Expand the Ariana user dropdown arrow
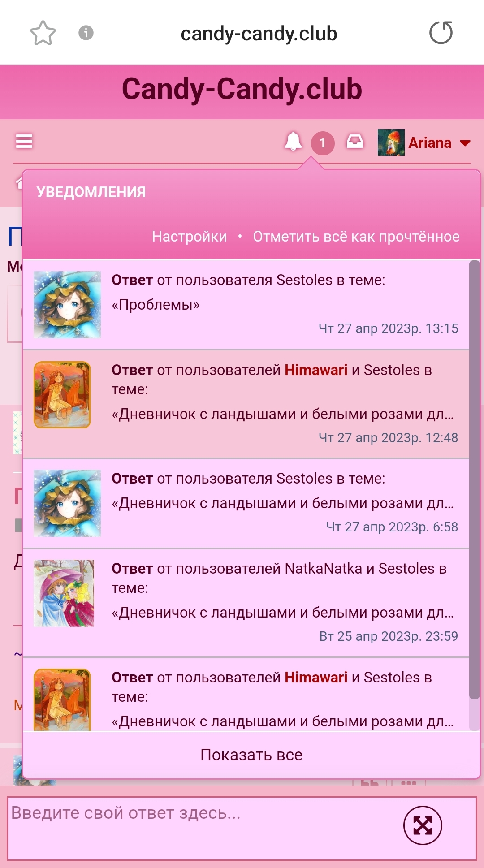This screenshot has width=484, height=868. [465, 143]
